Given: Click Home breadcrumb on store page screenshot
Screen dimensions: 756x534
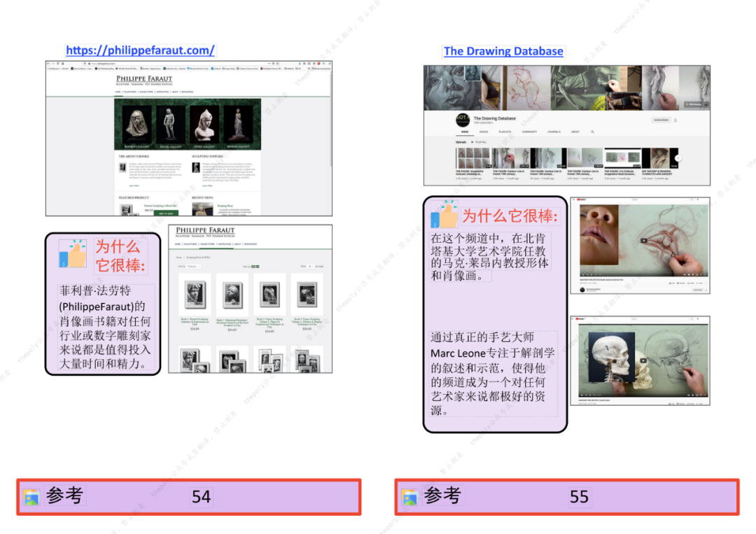Looking at the screenshot, I should coord(178,258).
